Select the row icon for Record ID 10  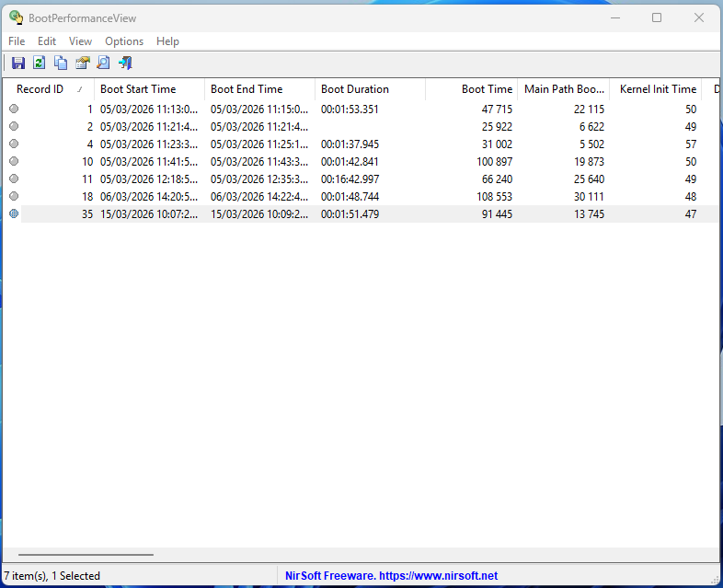[14, 161]
